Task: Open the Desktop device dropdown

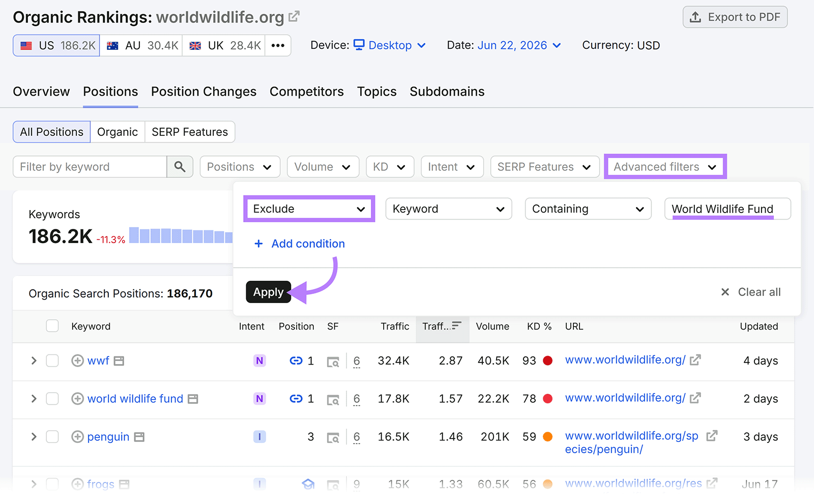Action: [390, 45]
